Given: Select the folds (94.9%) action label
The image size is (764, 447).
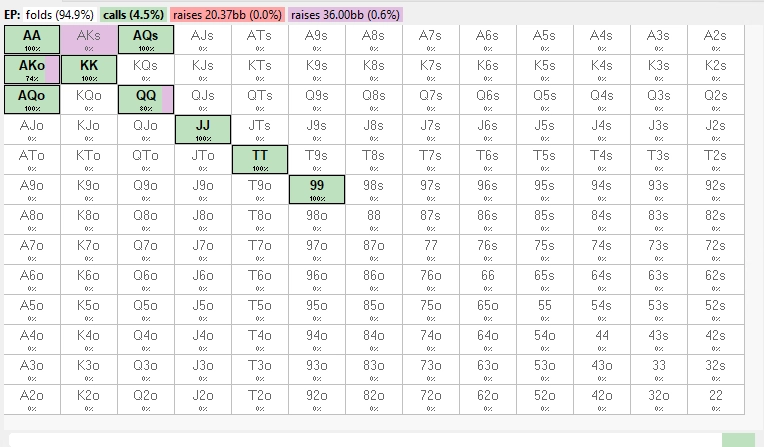Looking at the screenshot, I should tap(60, 14).
